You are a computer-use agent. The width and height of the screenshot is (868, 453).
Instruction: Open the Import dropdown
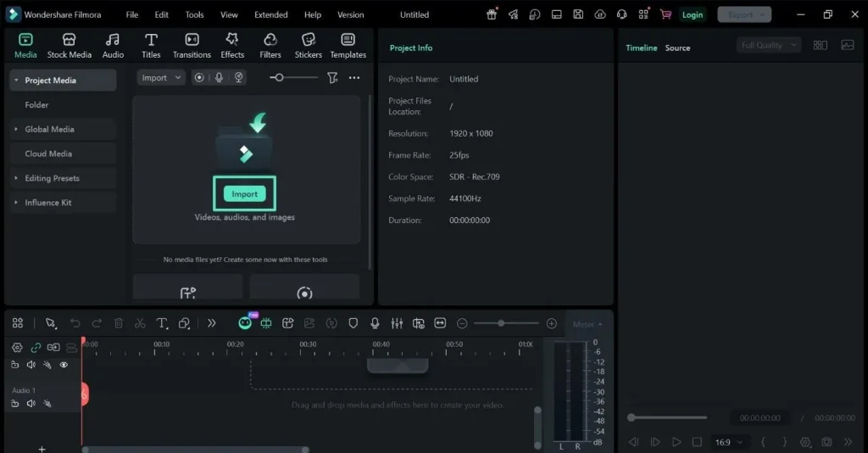click(160, 77)
